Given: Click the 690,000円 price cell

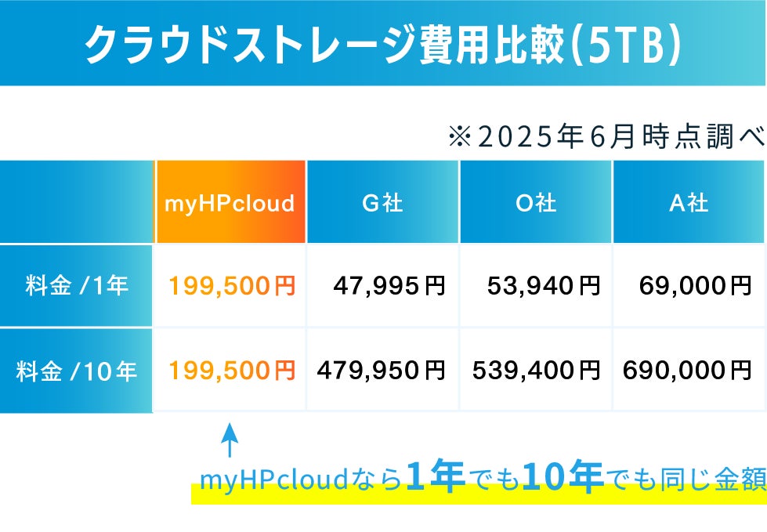Looking at the screenshot, I should (688, 371).
